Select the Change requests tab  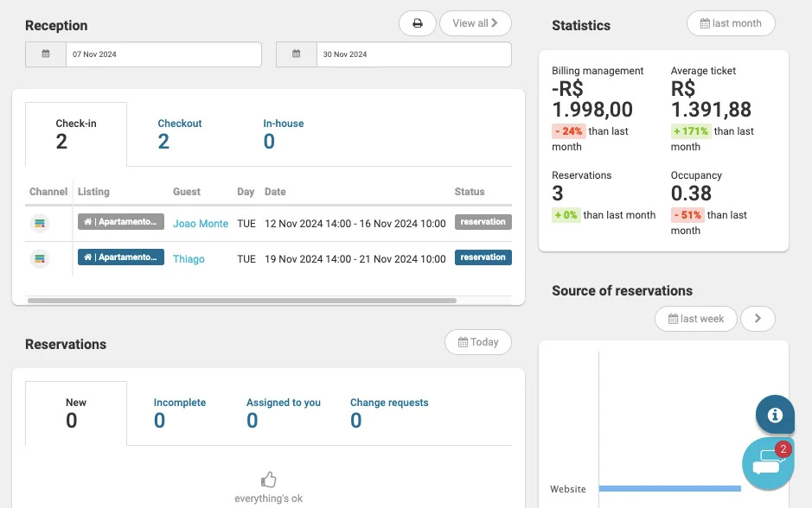(389, 413)
